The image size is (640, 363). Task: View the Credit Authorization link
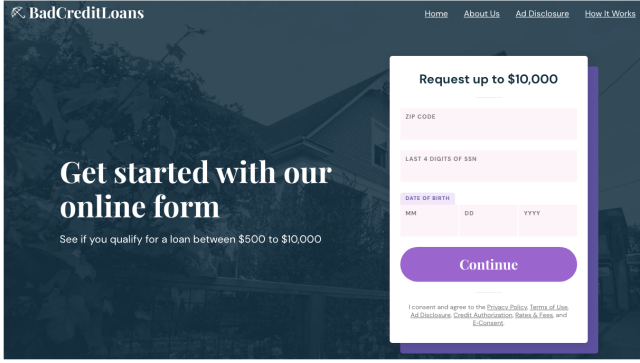click(x=482, y=315)
